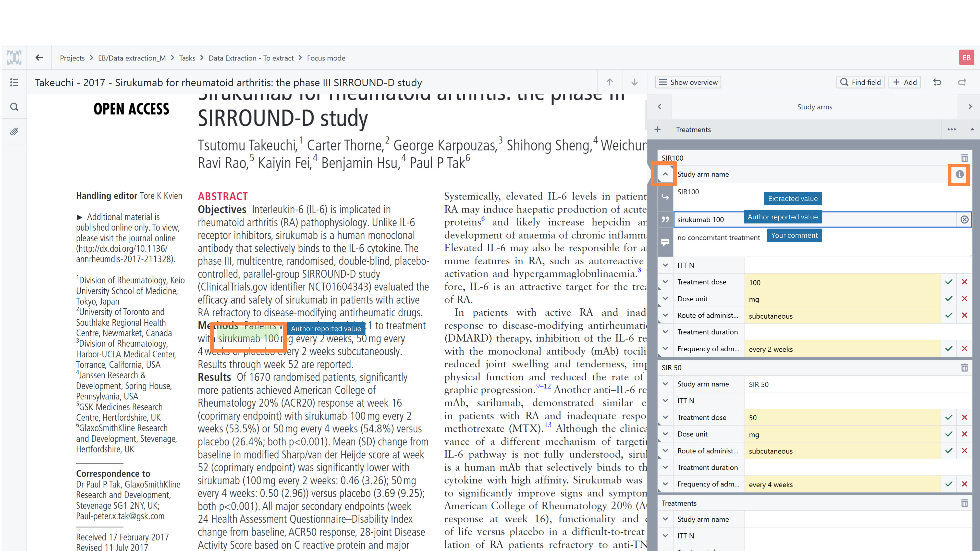Click the search icon in left sidebar

14,107
